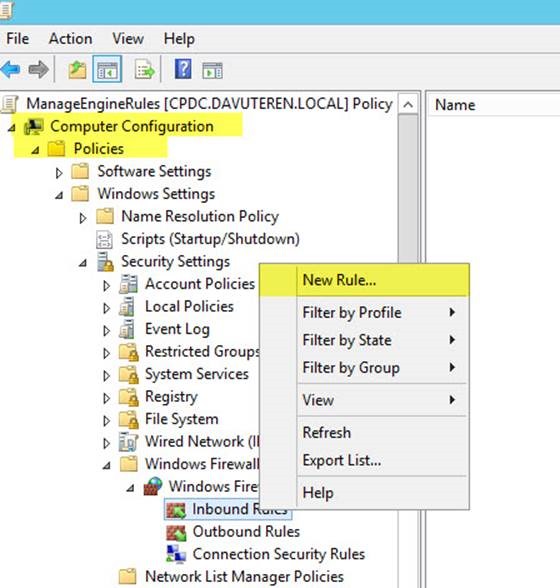Expand the Event Log node
Viewport: 560px width, 588px height.
coord(107,331)
